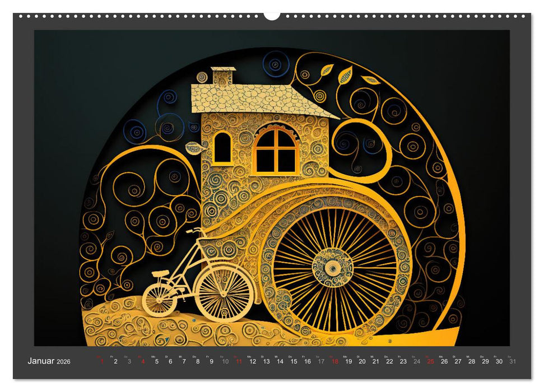Choose date 15 in the calendar row
The image size is (544, 392).
coord(294,362)
